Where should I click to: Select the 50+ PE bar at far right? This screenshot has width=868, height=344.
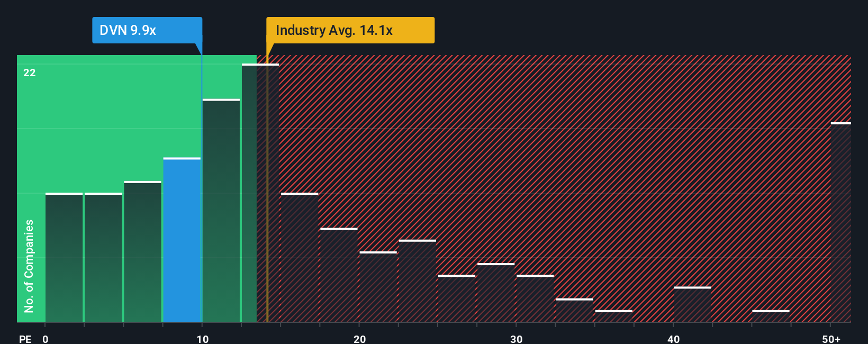click(x=840, y=222)
